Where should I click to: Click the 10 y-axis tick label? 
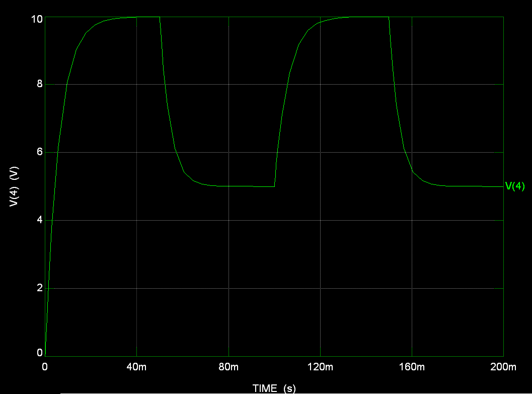tap(37, 19)
